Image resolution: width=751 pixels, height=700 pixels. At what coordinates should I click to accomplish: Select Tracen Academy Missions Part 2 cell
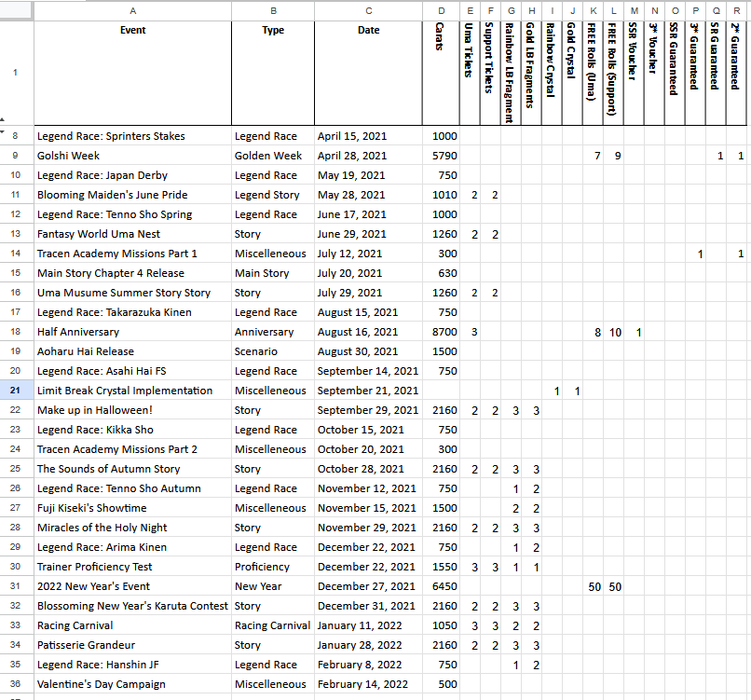pos(132,449)
